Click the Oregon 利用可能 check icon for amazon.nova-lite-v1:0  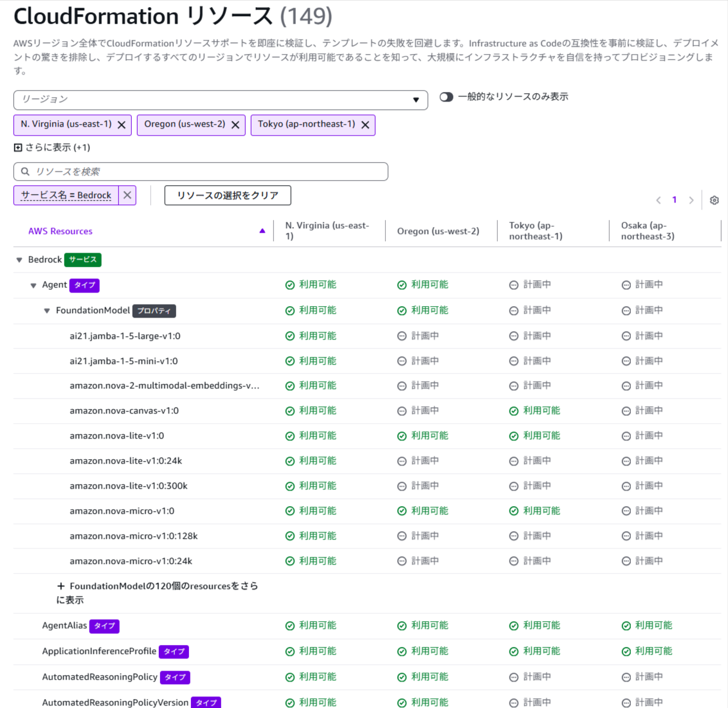[x=402, y=436]
